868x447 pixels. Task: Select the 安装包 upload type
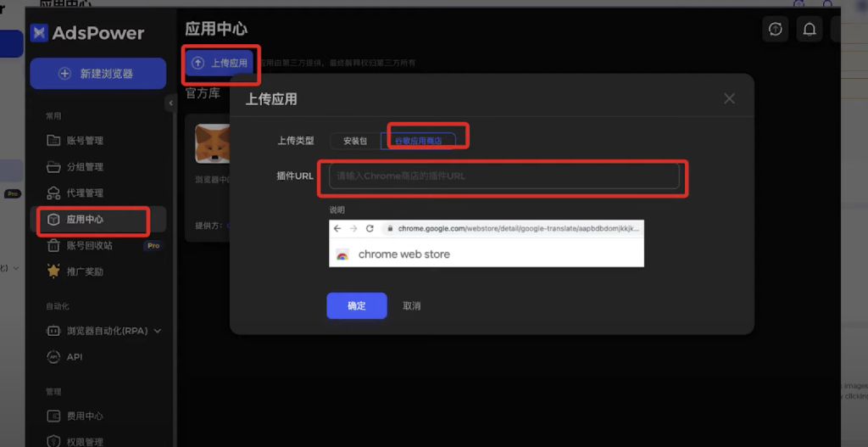[355, 141]
